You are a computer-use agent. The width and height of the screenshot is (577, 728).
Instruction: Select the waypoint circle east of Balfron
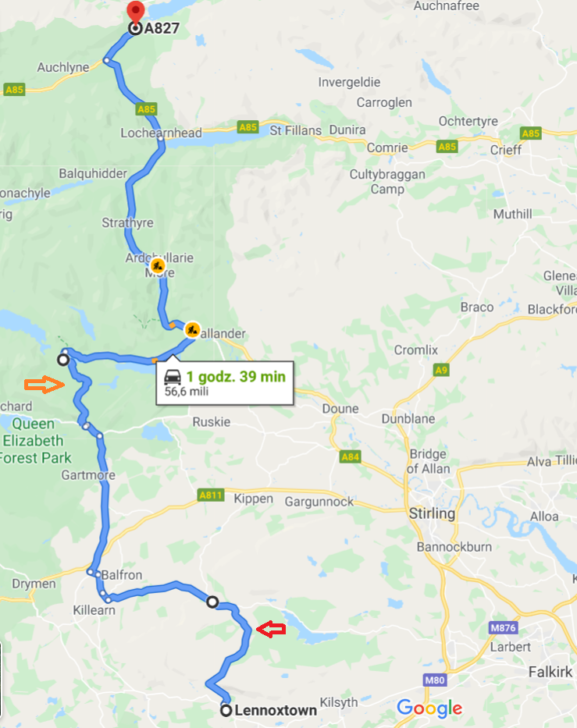(x=212, y=602)
